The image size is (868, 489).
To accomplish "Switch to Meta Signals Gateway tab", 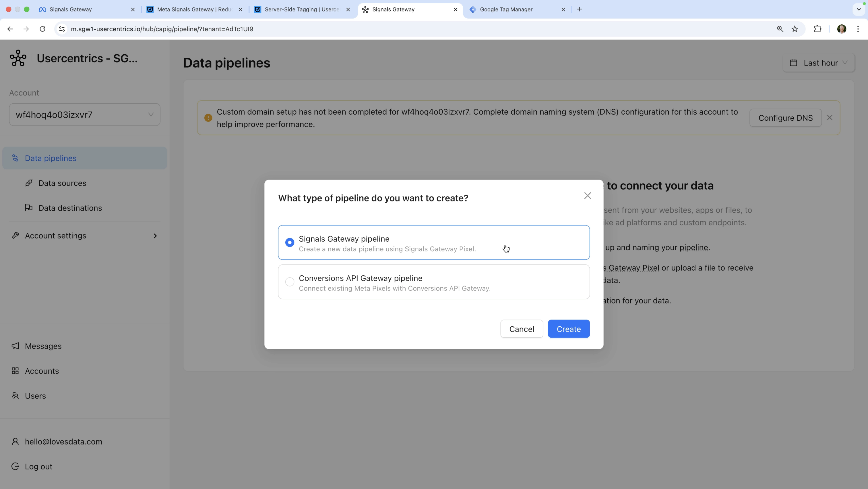I will pyautogui.click(x=194, y=9).
